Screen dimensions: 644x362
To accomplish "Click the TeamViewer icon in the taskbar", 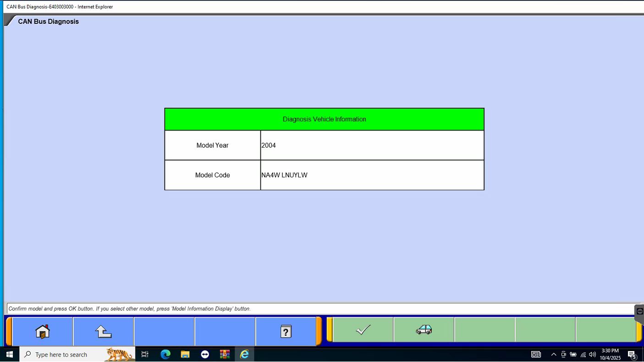I will pos(205,354).
